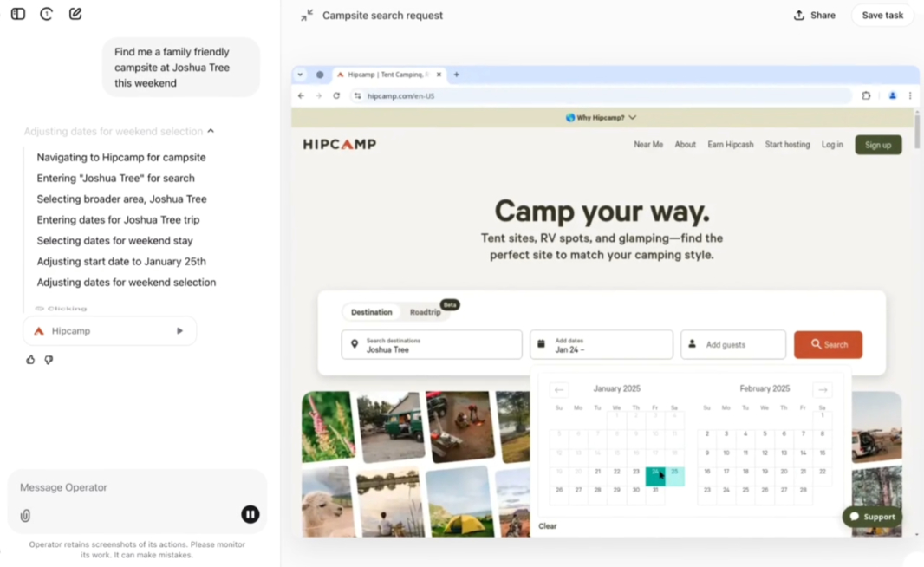Viewport: 924px width, 567px height.
Task: Clear the selected calendar dates
Action: pyautogui.click(x=548, y=526)
